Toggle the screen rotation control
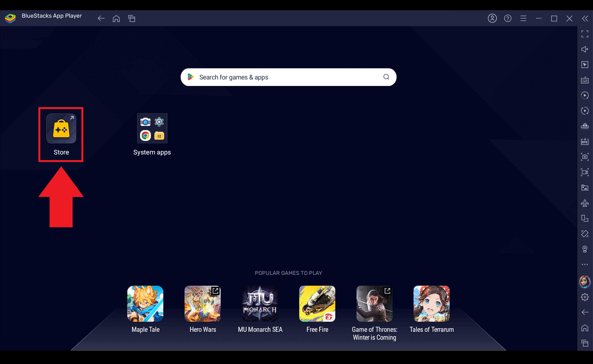 coord(585,111)
